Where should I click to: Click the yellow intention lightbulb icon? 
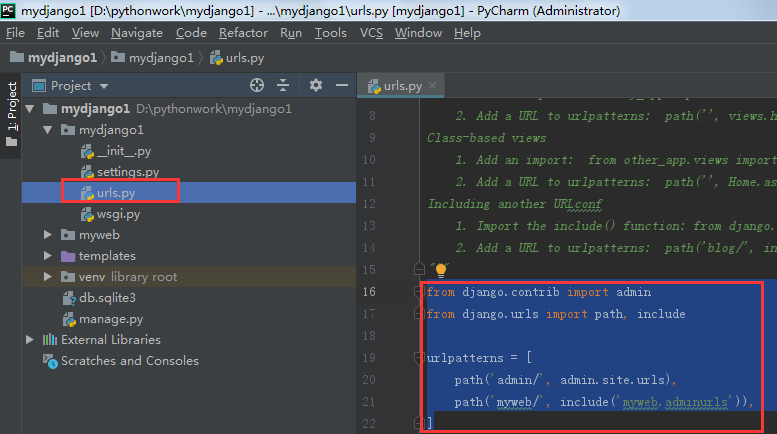click(441, 270)
